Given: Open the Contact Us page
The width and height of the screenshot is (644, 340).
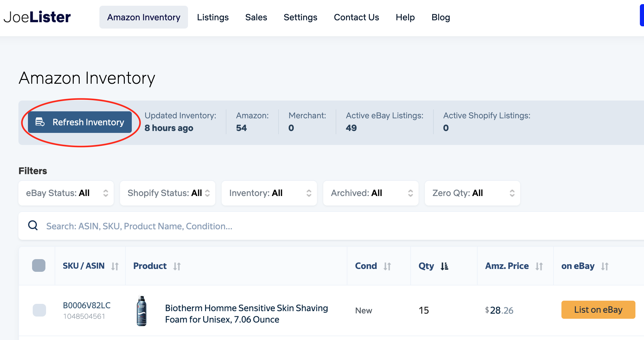Looking at the screenshot, I should (x=356, y=17).
